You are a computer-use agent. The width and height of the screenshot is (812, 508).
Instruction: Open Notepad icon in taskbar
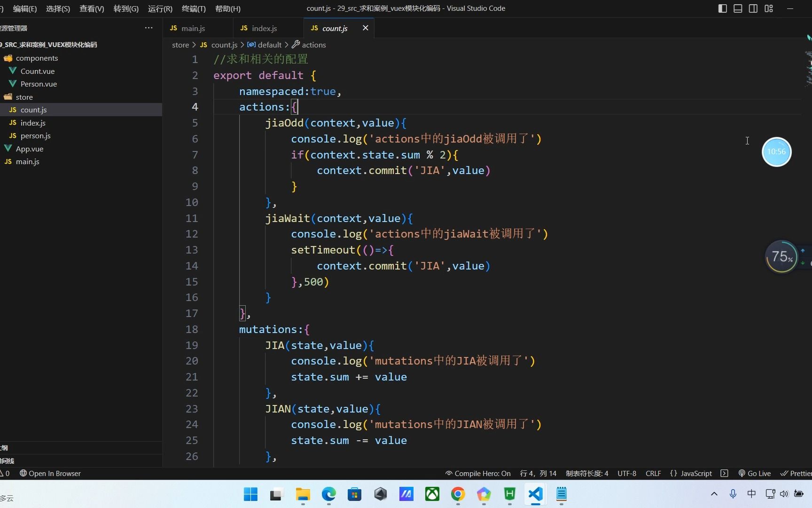tap(562, 494)
